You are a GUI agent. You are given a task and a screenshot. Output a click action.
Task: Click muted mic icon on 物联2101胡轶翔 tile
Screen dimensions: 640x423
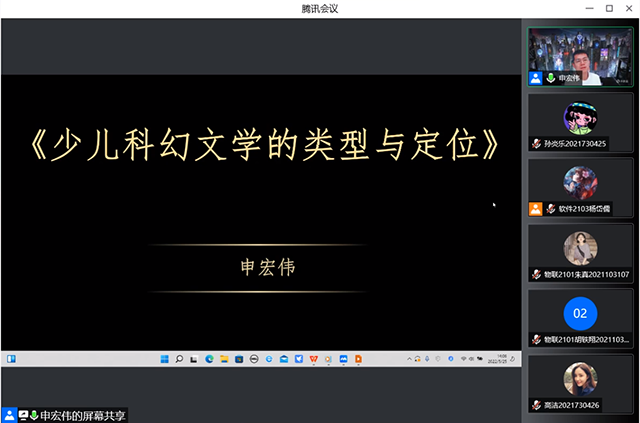536,339
